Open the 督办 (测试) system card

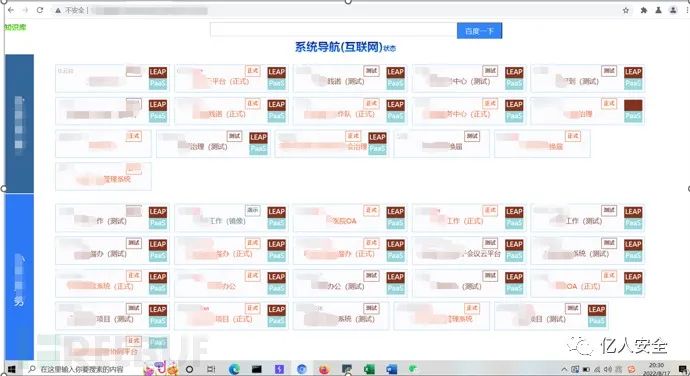pos(113,251)
